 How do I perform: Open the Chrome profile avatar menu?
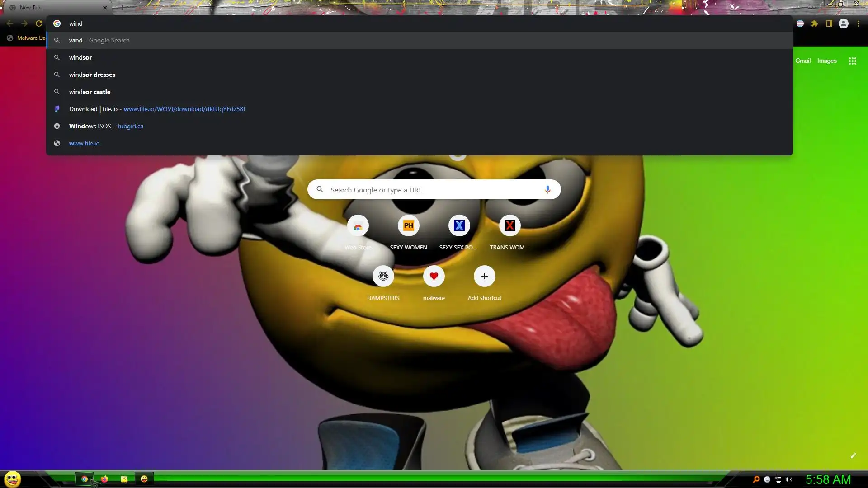844,23
